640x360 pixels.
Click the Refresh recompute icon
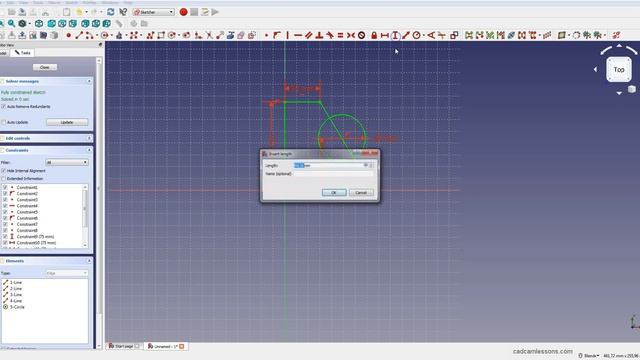click(111, 12)
